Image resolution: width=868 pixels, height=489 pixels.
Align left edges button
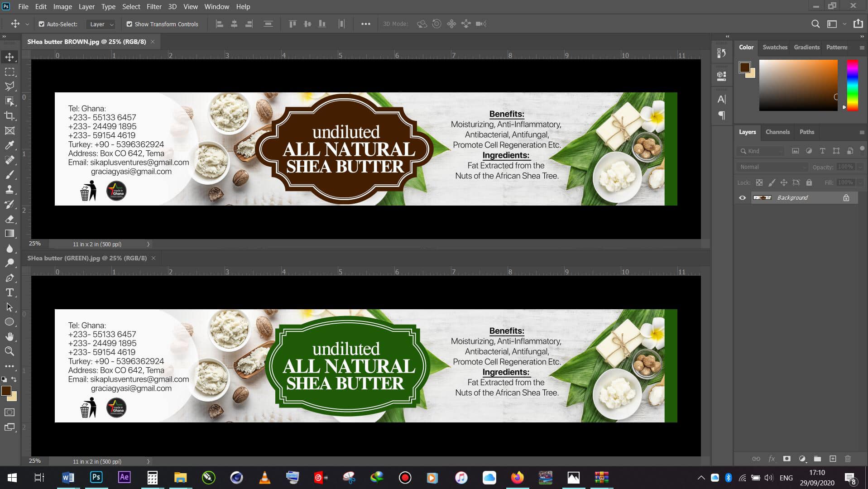tap(220, 24)
